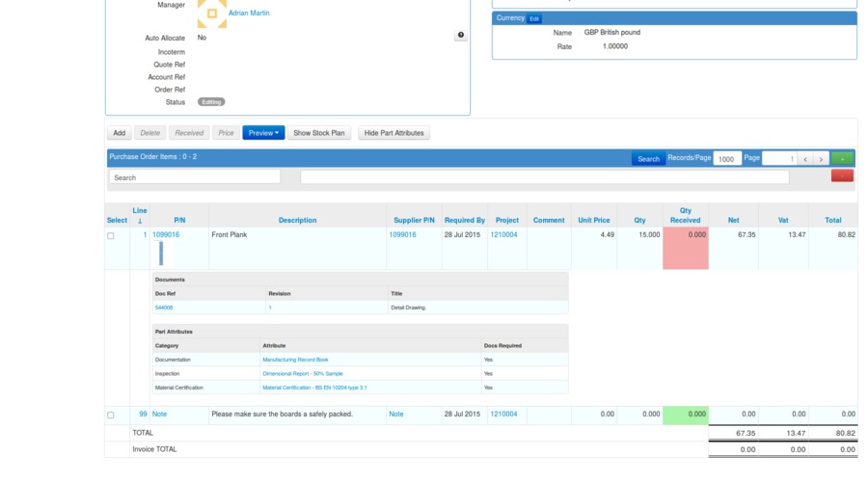Hide Part Attributes in the item list
Viewport: 868px width, 482px height.
tap(393, 133)
